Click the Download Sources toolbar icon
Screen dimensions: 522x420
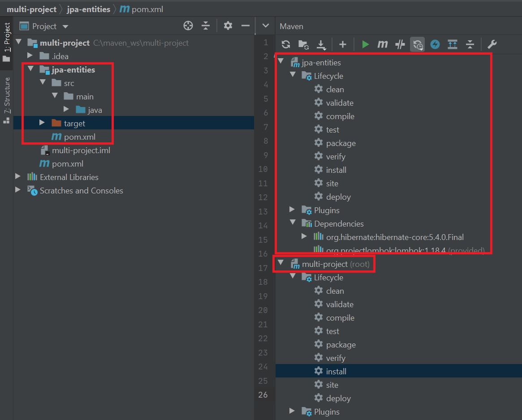click(x=321, y=44)
